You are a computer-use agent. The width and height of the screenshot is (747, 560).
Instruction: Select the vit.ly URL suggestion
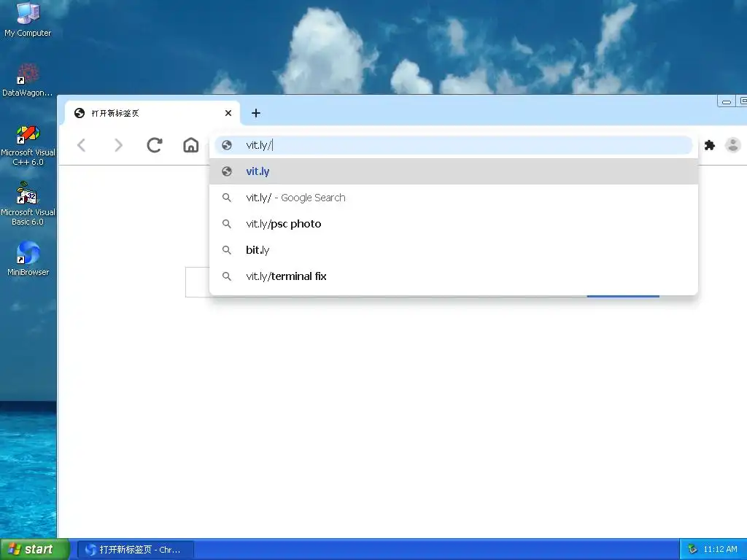(x=454, y=171)
